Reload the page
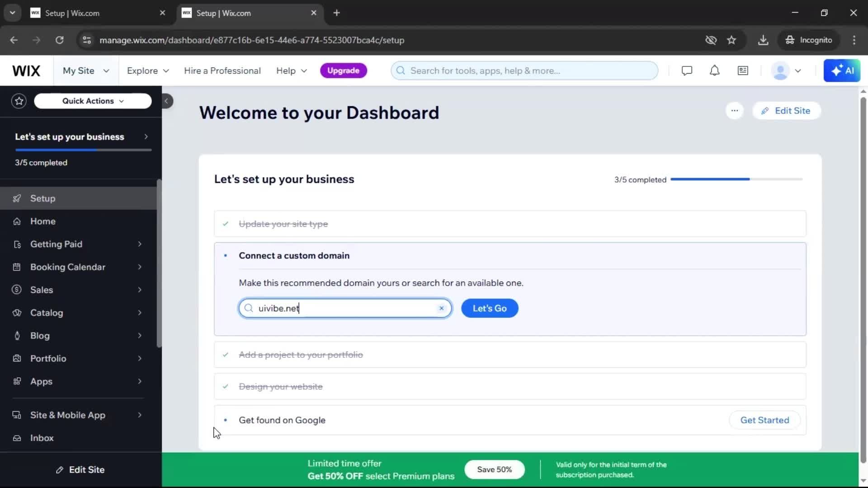Viewport: 868px width, 488px height. coord(60,40)
